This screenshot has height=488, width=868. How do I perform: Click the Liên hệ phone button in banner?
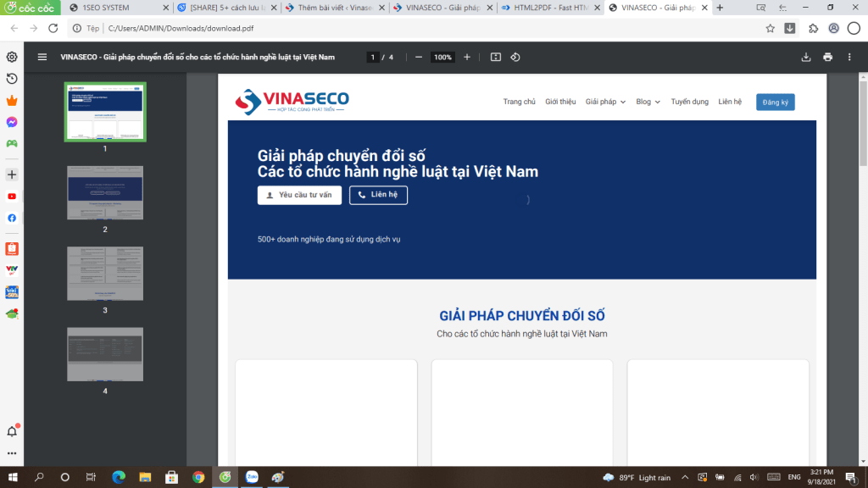pos(378,195)
